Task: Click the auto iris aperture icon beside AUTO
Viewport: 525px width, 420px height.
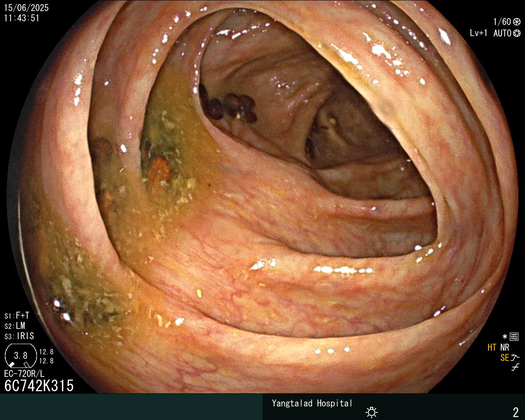Action: [x=517, y=33]
